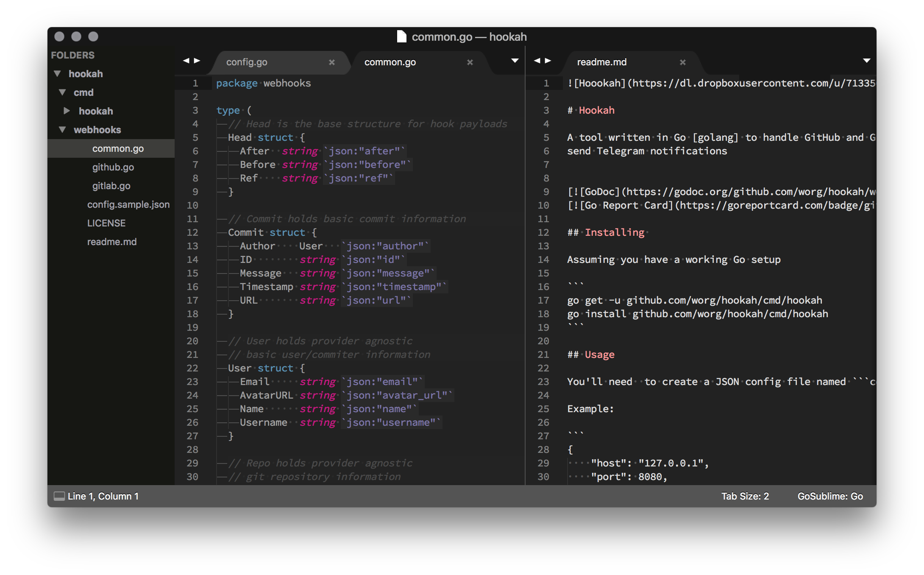
Task: Open config.sample.json file
Action: click(x=128, y=204)
